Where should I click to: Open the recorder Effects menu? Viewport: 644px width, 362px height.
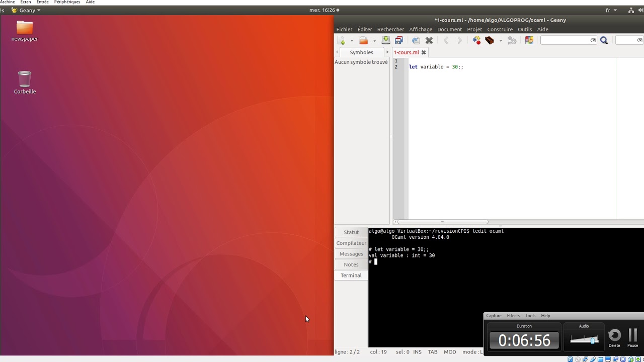(x=513, y=316)
